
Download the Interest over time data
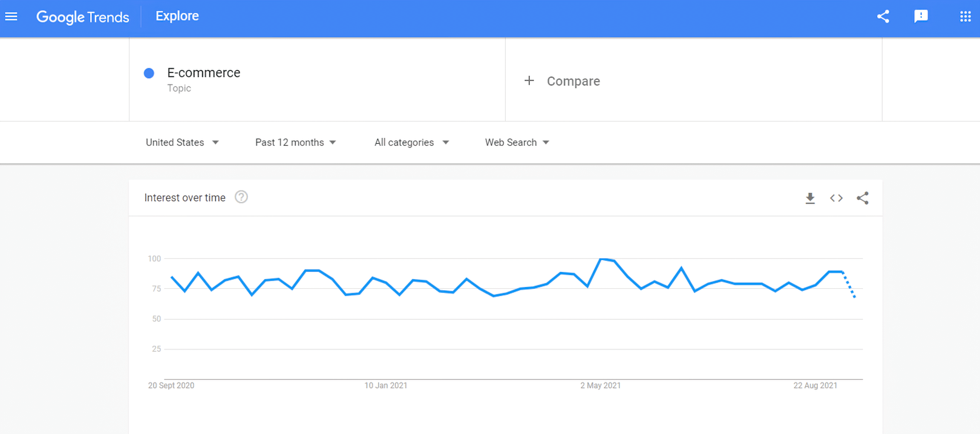click(810, 198)
